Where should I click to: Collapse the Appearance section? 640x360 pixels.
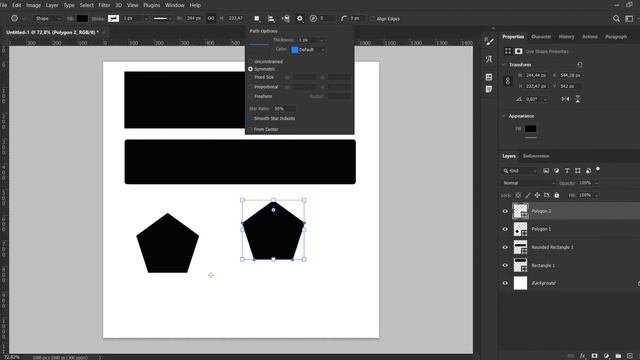(x=504, y=116)
